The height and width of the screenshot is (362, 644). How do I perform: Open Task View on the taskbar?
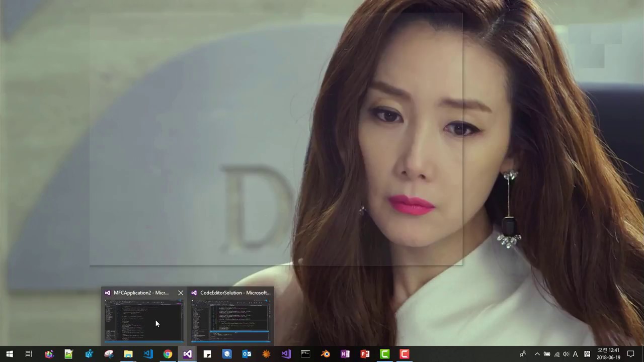[29, 354]
